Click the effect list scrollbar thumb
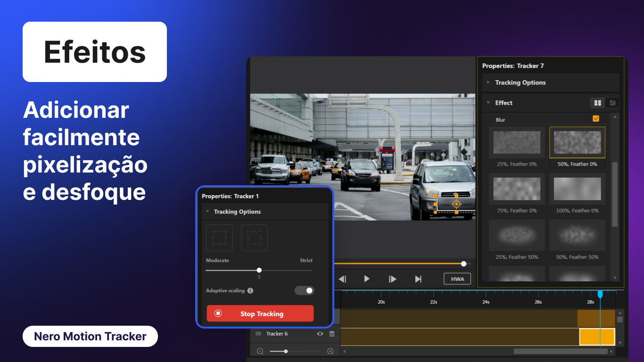This screenshot has height=362, width=644. point(615,195)
